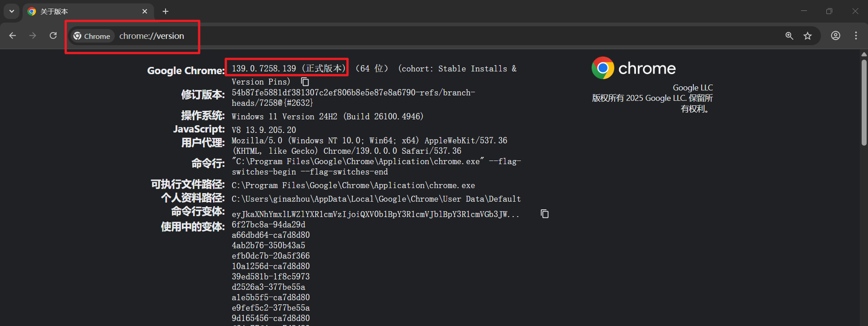This screenshot has width=868, height=326.
Task: Reload the chrome://version page
Action: [x=53, y=36]
